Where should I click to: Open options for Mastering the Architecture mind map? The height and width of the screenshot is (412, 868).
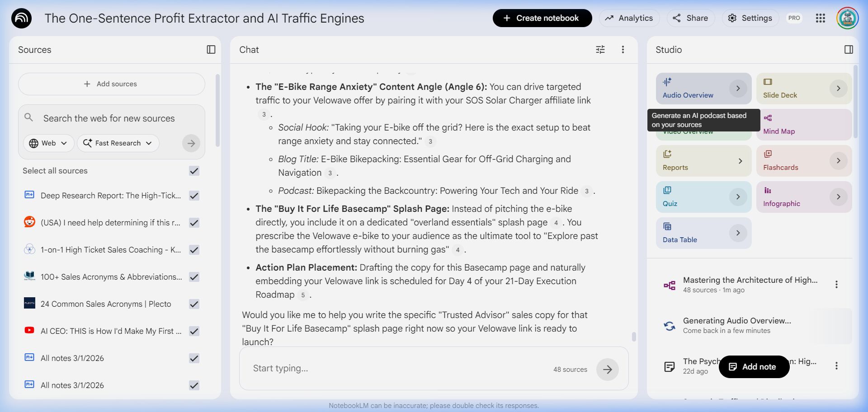836,285
